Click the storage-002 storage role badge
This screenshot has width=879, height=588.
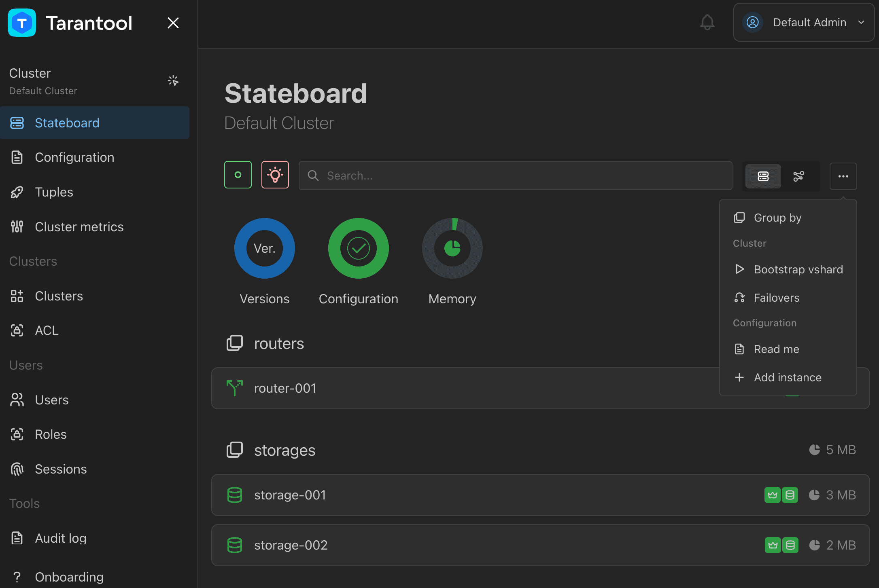coord(790,545)
